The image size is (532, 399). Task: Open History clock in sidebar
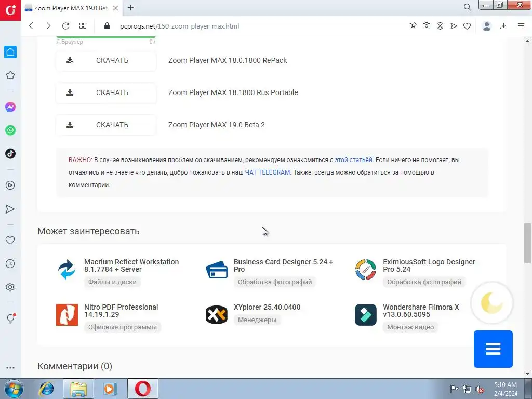tap(10, 263)
